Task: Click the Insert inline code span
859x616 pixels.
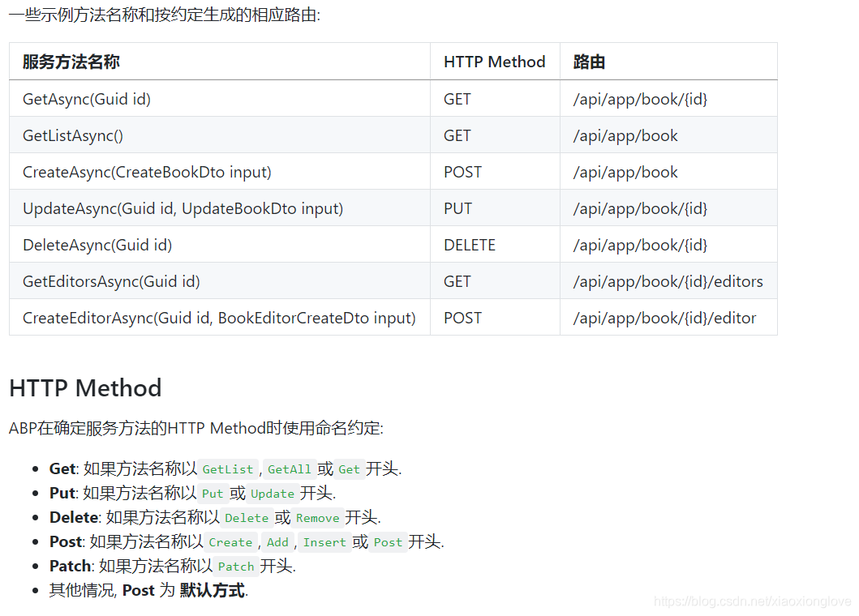Action: pos(324,542)
